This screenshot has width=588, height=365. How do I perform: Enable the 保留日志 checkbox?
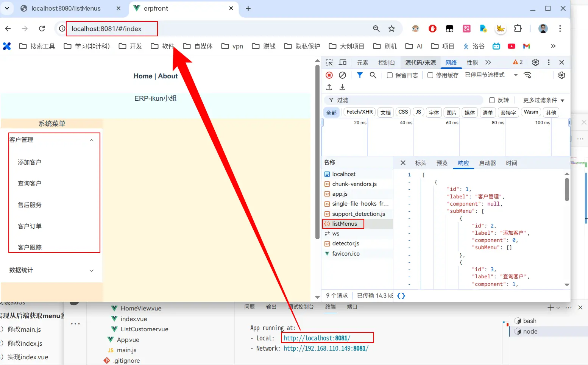pos(390,75)
